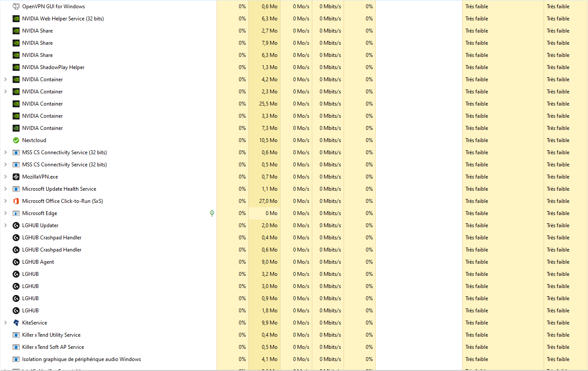This screenshot has width=588, height=371.
Task: Click the '0,9 Mo' memory cell for LGHUB
Action: [264, 298]
